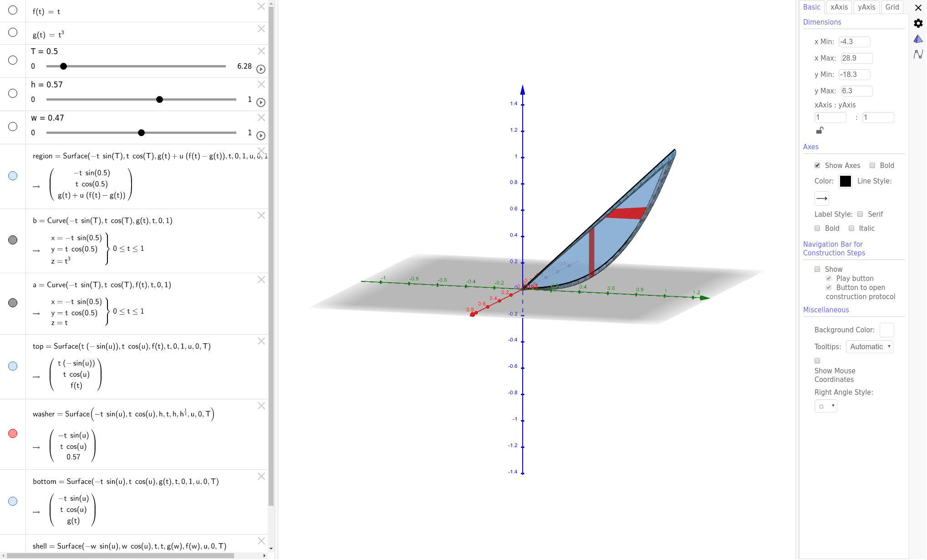The width and height of the screenshot is (927, 560).
Task: Select the 3D pyramid solids icon on sidebar
Action: (x=917, y=40)
